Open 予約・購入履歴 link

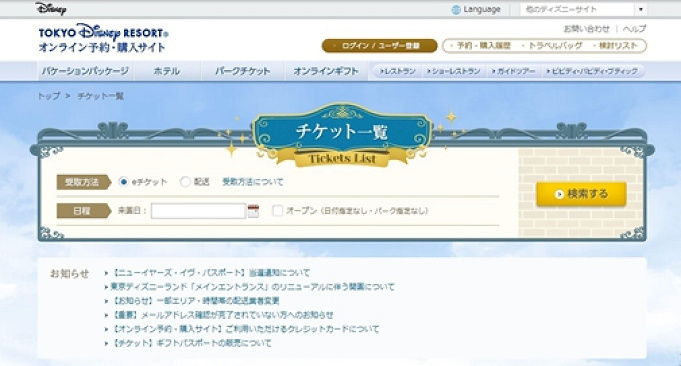(x=481, y=46)
